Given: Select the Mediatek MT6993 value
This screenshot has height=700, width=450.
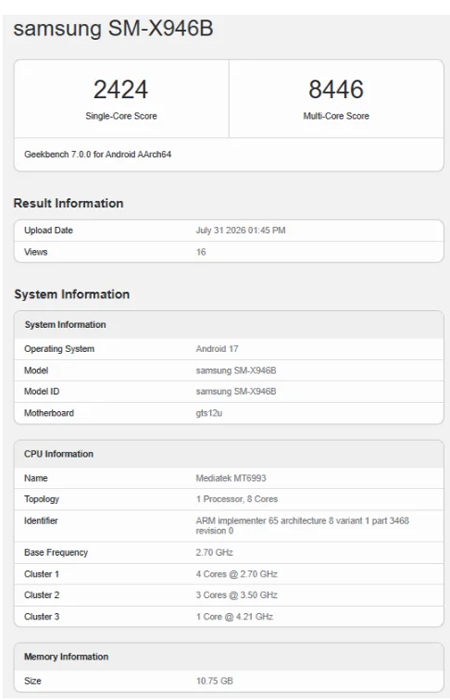Looking at the screenshot, I should point(231,478).
